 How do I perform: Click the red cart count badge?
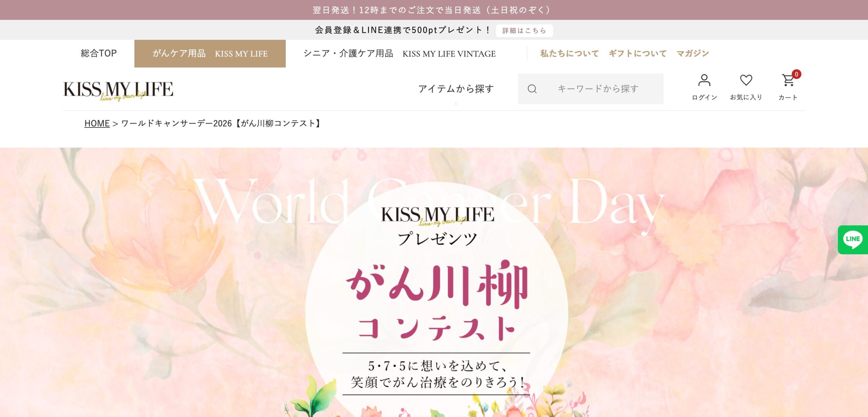796,74
